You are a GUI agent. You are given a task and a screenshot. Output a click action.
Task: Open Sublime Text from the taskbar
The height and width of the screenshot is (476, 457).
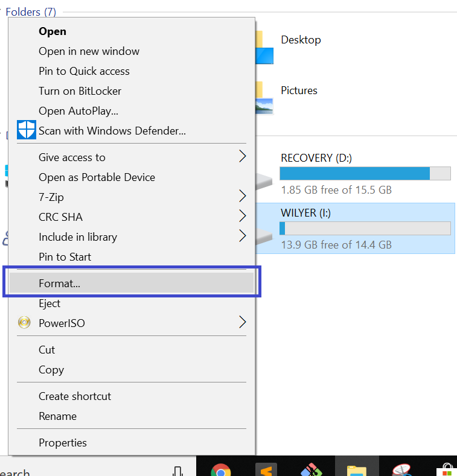266,469
